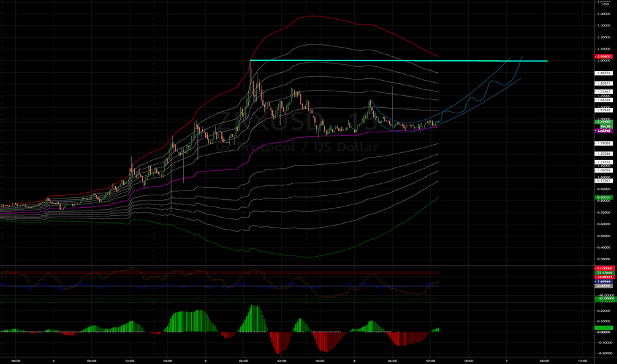Click the -0.10000 histogram axis label
This screenshot has width=617, height=364.
click(x=604, y=342)
